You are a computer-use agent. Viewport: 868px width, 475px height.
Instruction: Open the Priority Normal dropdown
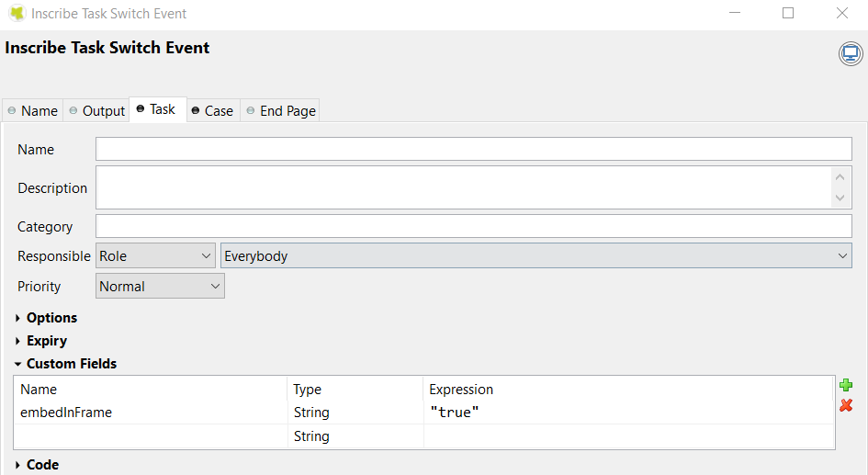tap(160, 287)
